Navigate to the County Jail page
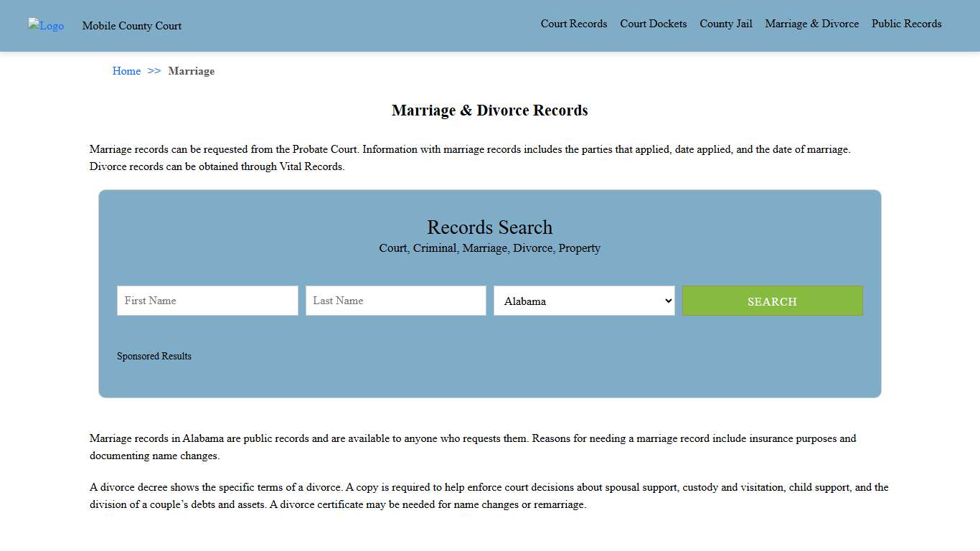 point(725,24)
